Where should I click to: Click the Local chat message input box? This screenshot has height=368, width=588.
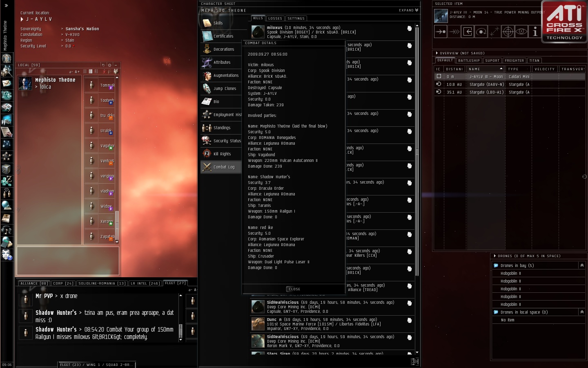coord(68,261)
